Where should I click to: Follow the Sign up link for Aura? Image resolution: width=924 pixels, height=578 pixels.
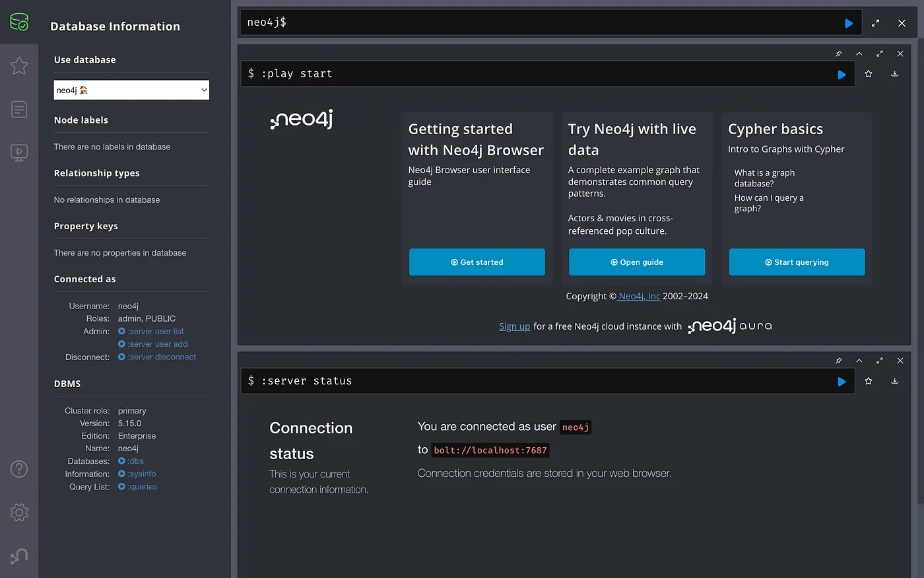tap(515, 326)
